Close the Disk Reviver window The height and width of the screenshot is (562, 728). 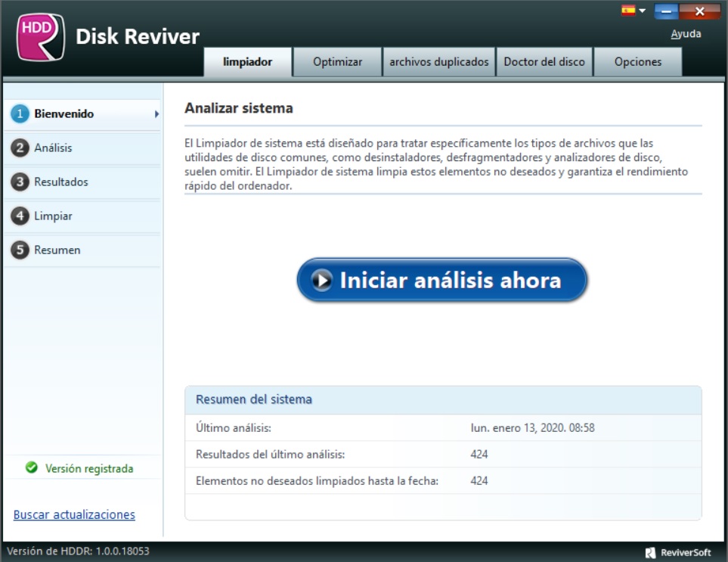pyautogui.click(x=700, y=11)
